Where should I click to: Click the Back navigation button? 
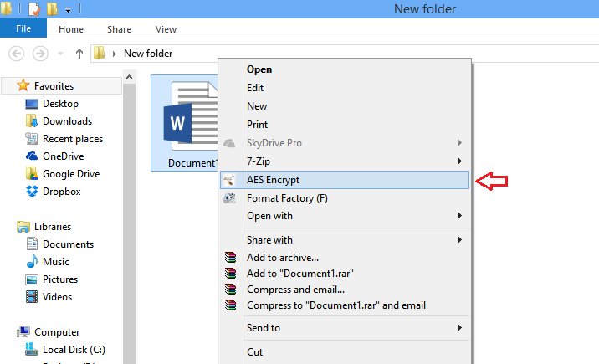click(x=16, y=54)
